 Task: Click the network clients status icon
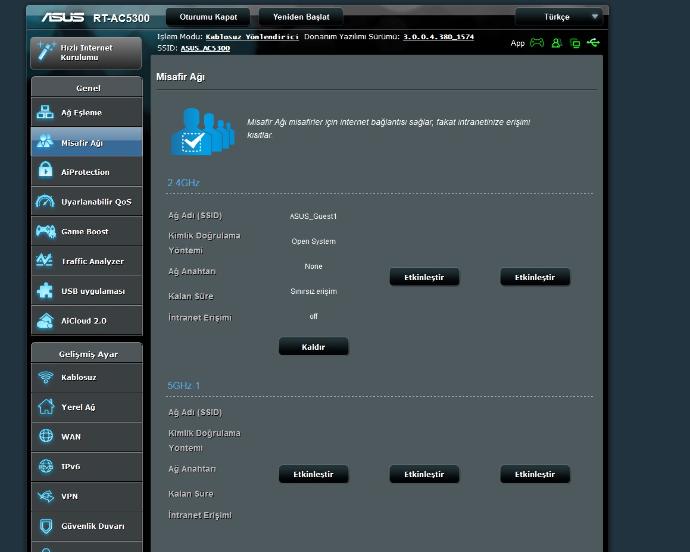[575, 43]
